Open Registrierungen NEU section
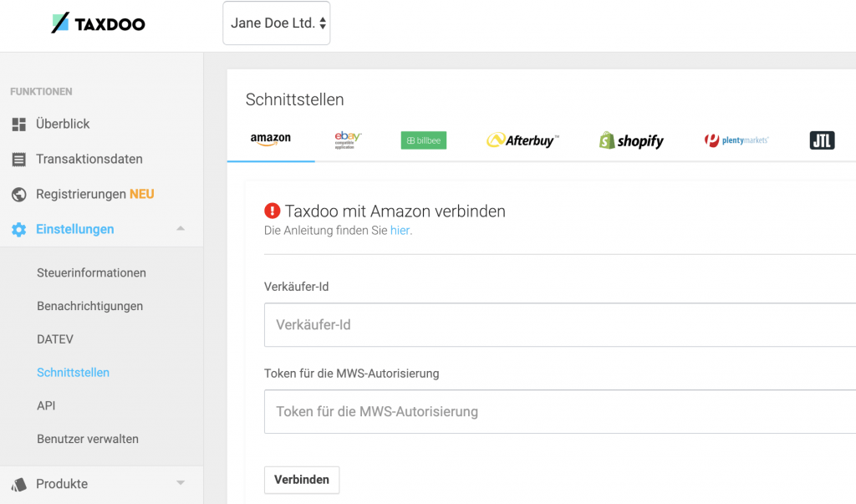Screen dimensions: 856x504 click(95, 194)
